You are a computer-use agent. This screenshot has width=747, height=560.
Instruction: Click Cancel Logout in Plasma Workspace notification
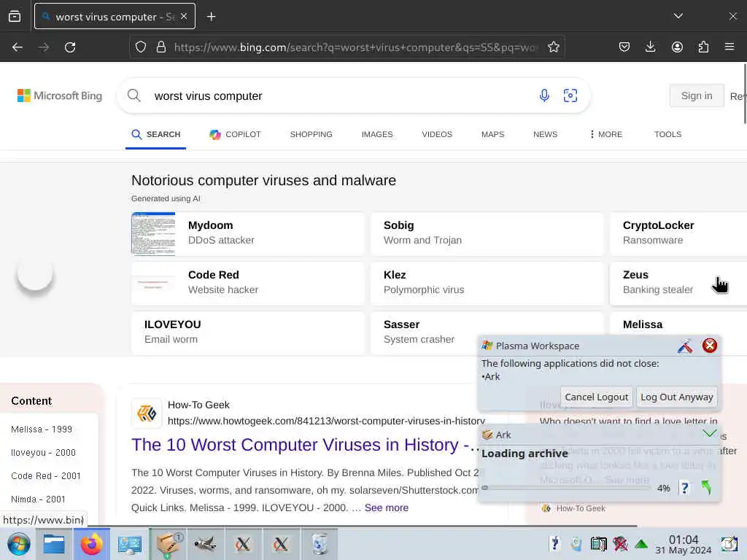click(597, 397)
